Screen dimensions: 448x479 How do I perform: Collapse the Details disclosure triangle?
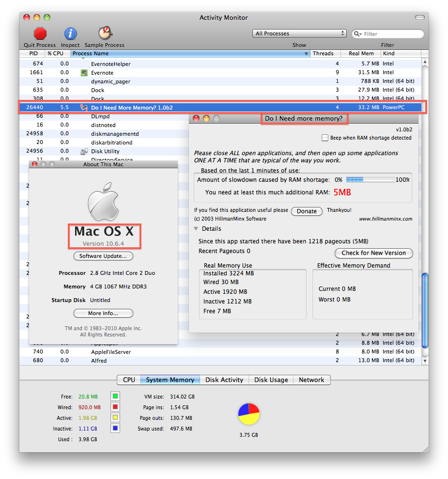coord(196,228)
